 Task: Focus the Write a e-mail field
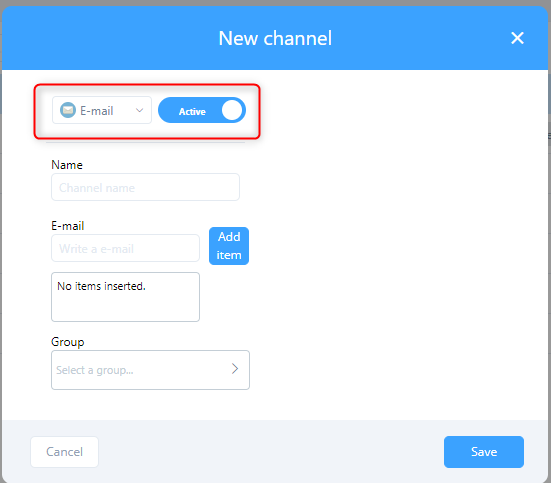coord(125,248)
